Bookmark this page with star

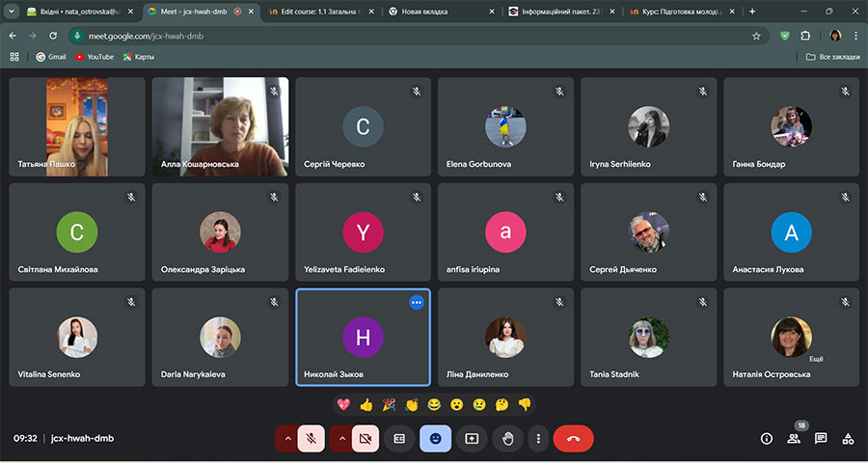756,36
